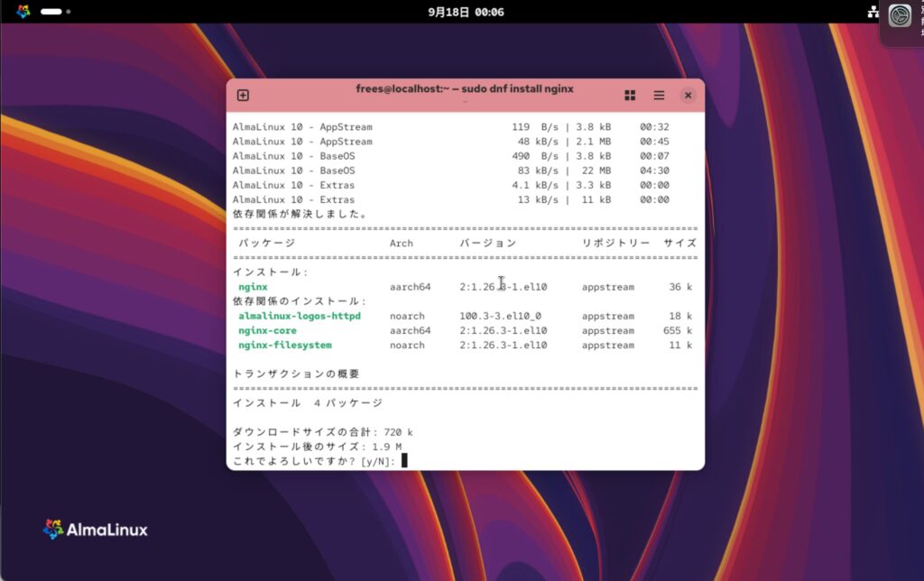Click the round gear icon at top-right corner
Image resolution: width=924 pixels, height=581 pixels.
click(x=899, y=15)
